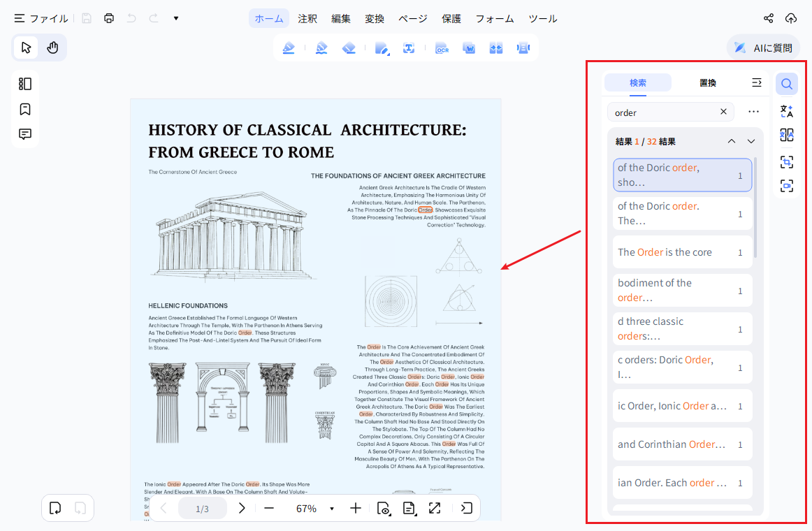This screenshot has width=812, height=531.
Task: Click the rotate page icon at bottom left
Action: point(55,508)
